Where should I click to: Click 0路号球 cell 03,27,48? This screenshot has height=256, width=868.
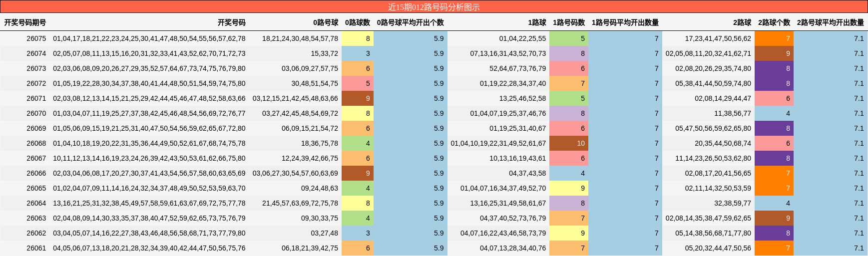pos(325,233)
